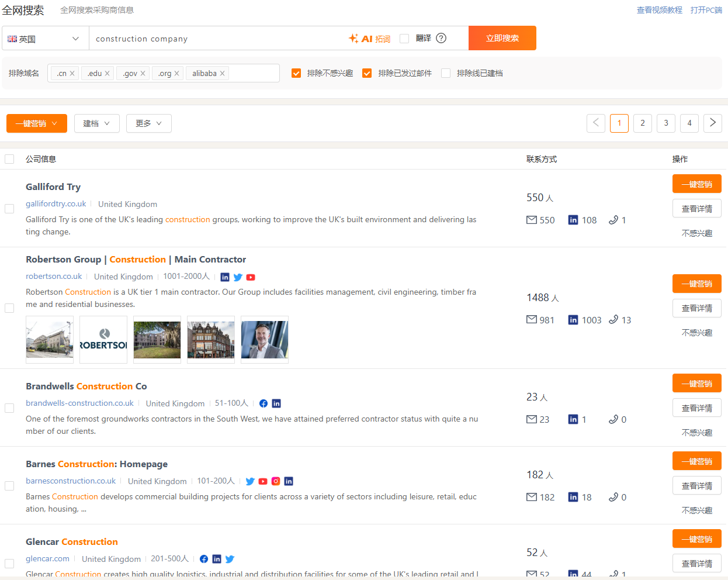This screenshot has height=580, width=728.
Task: Open Barnes Construction's Instagram icon
Action: pyautogui.click(x=276, y=481)
